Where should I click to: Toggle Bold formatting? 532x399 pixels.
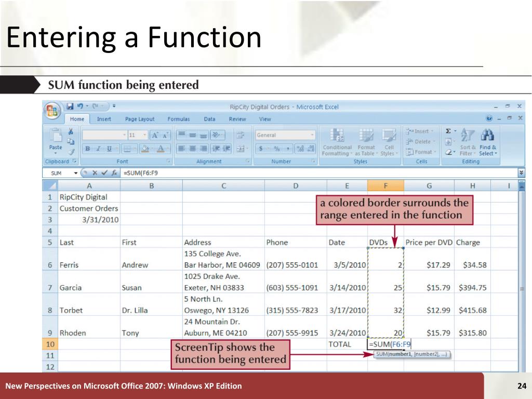pos(87,149)
